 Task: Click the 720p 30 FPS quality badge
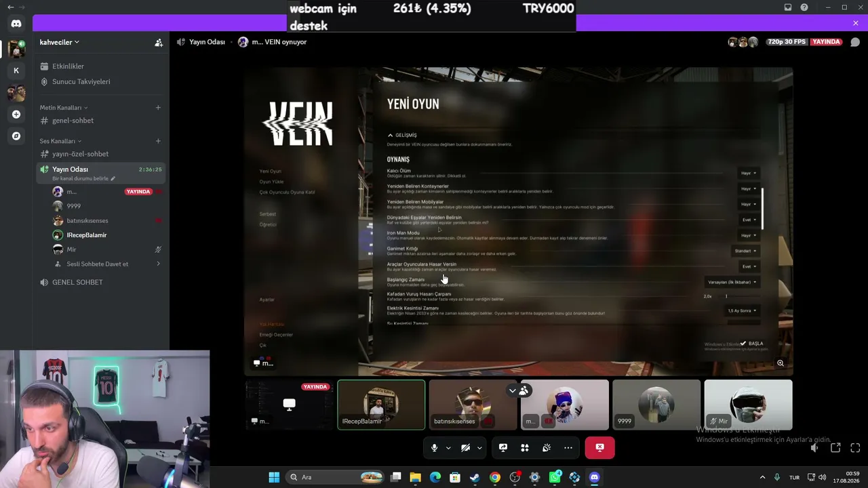tap(787, 42)
